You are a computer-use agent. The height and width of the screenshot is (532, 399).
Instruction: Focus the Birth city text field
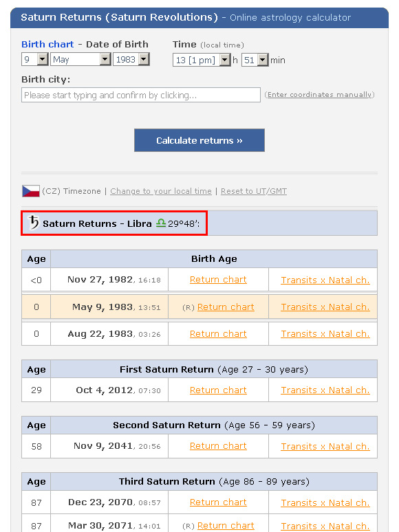click(141, 95)
